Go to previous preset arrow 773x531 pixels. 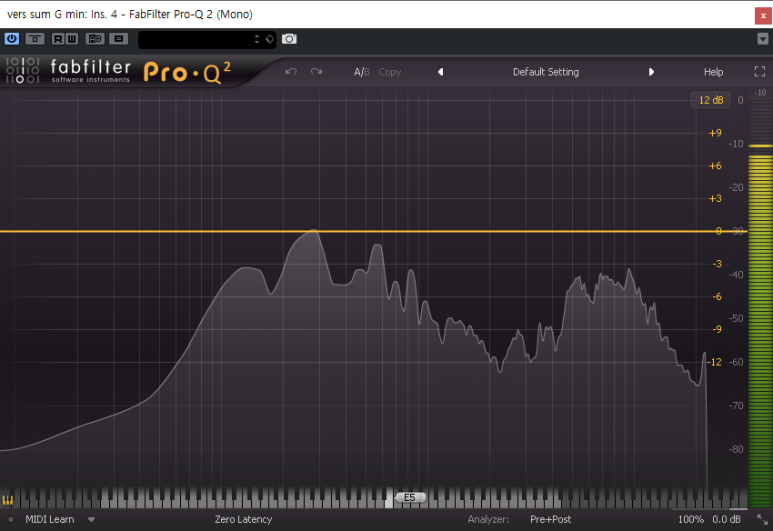(440, 72)
